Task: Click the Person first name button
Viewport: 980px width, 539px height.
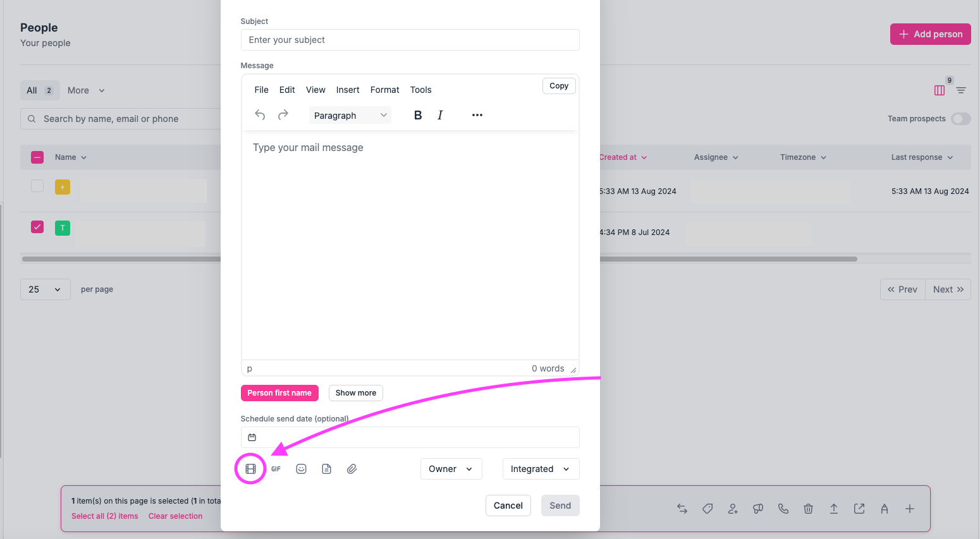Action: [279, 393]
